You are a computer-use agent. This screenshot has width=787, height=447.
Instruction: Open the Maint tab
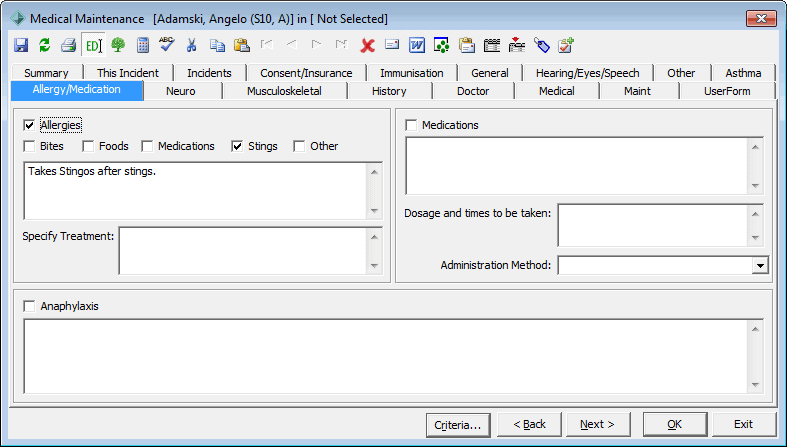637,91
